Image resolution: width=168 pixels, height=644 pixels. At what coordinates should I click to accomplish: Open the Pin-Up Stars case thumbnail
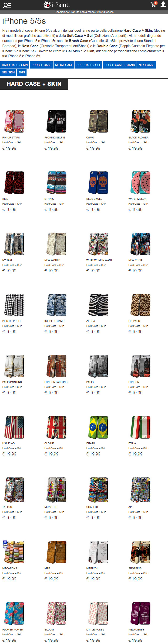point(14,121)
